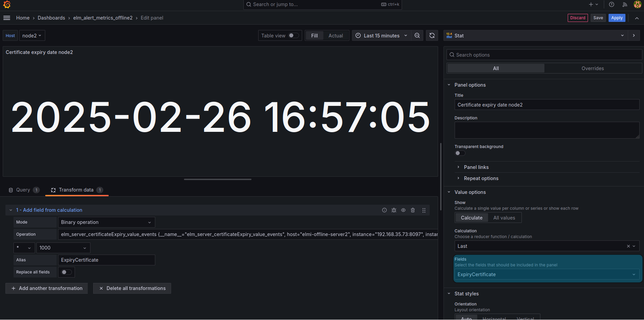This screenshot has height=320, width=644.
Task: Collapse the top bar with chevron icon
Action: 637,18
